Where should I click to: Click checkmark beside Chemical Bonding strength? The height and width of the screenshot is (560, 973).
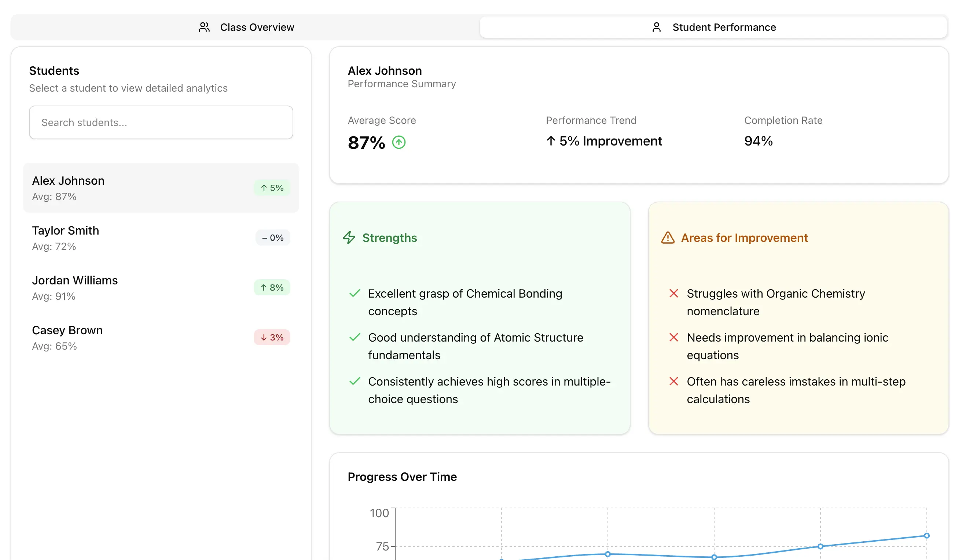[355, 293]
